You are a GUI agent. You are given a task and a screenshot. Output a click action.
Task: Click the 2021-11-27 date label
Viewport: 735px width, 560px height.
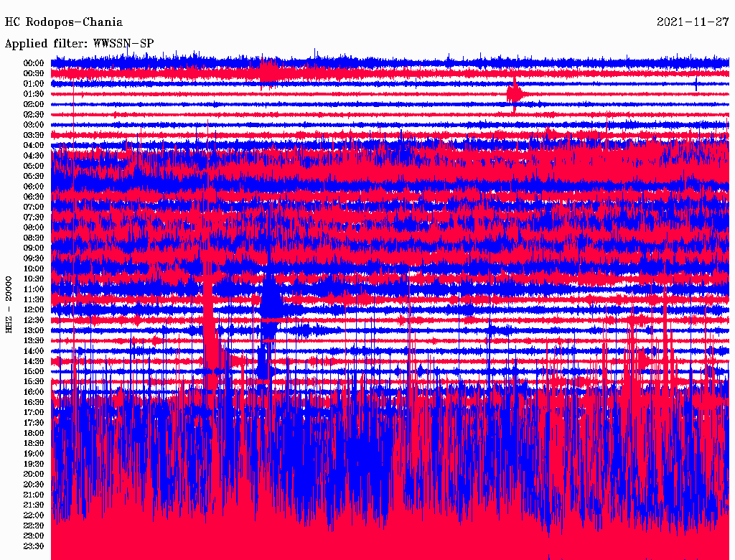[x=693, y=22]
